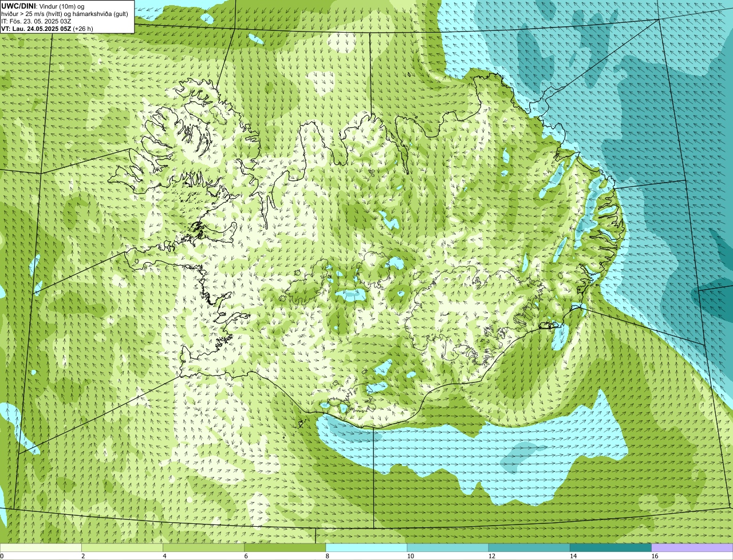Click the 8–10 m/s light cyan legend swatch
Image resolution: width=733 pixels, height=560 pixels.
[x=366, y=547]
